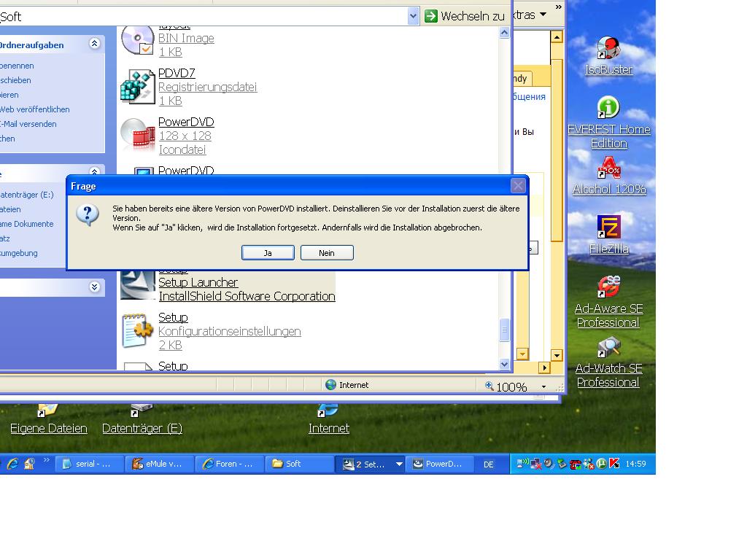Switch to the eMule taskbar button
This screenshot has width=747, height=560.
pos(160,464)
